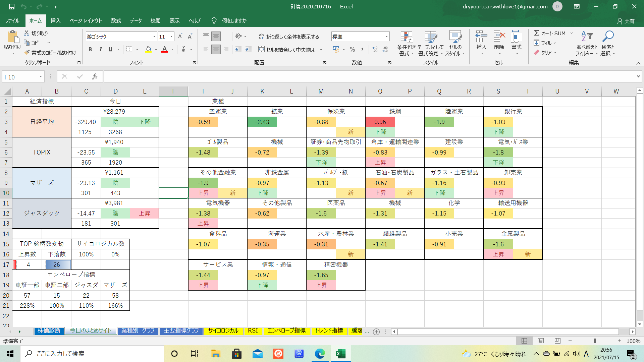Screen dimensions: 644x362
Task: Click the AutoSum sigma icon
Action: tap(536, 33)
